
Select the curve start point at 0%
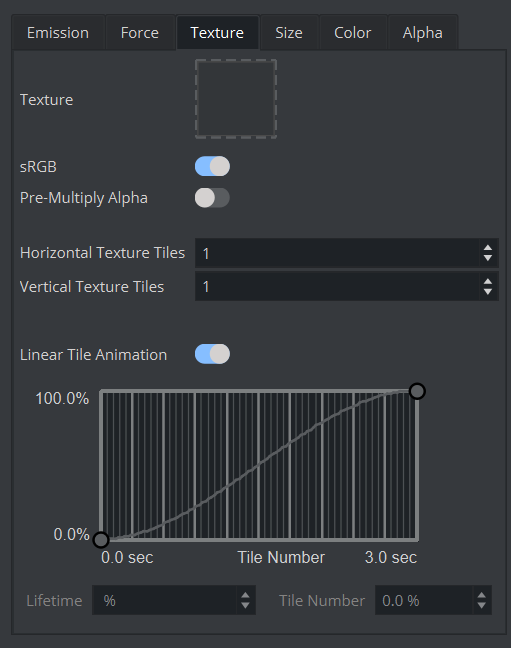tap(101, 540)
